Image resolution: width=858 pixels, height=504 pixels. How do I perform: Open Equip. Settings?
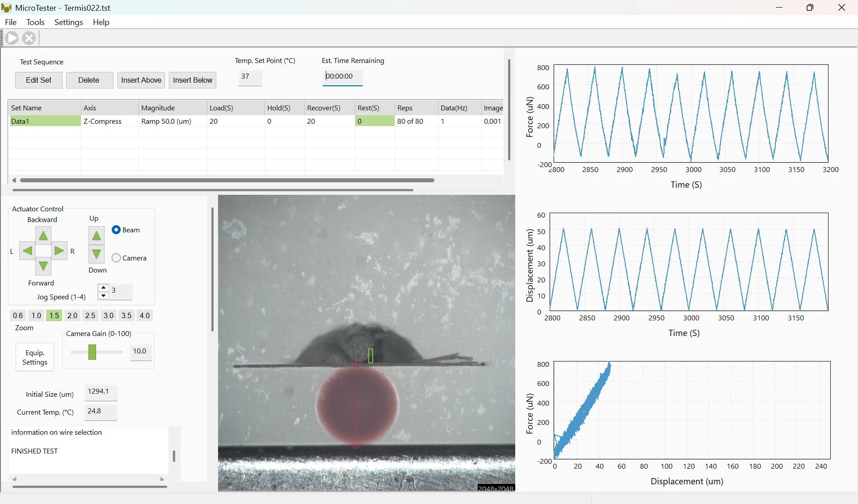coord(35,357)
